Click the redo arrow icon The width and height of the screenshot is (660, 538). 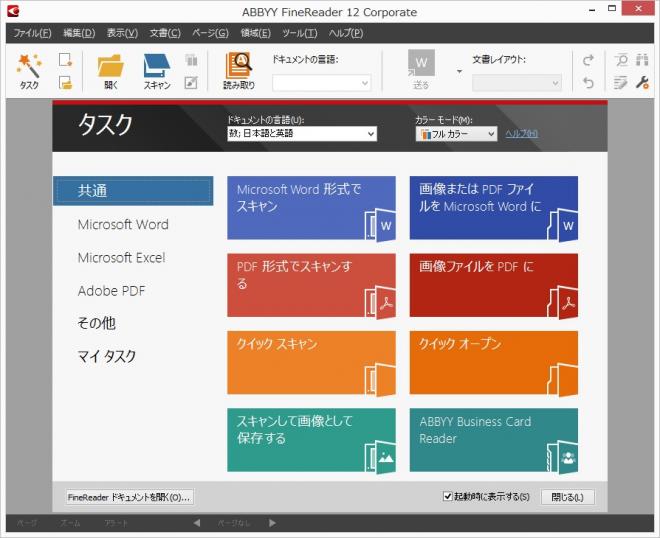point(588,60)
